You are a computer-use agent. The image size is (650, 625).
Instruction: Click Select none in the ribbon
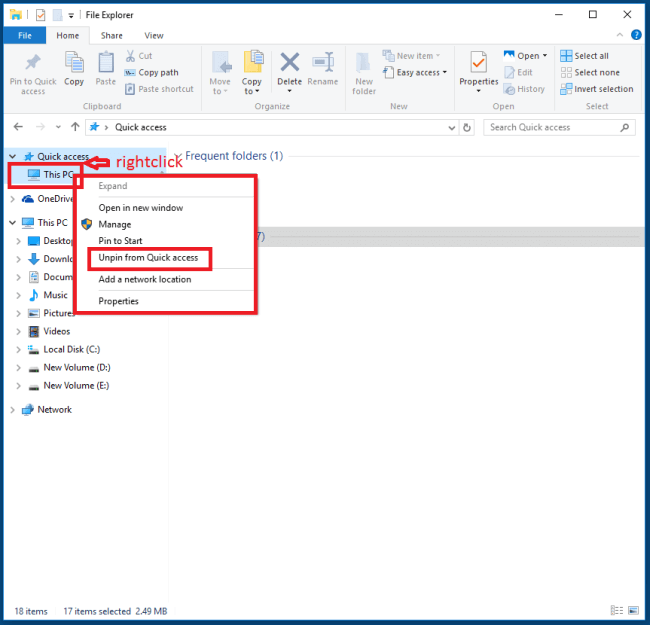pyautogui.click(x=590, y=73)
